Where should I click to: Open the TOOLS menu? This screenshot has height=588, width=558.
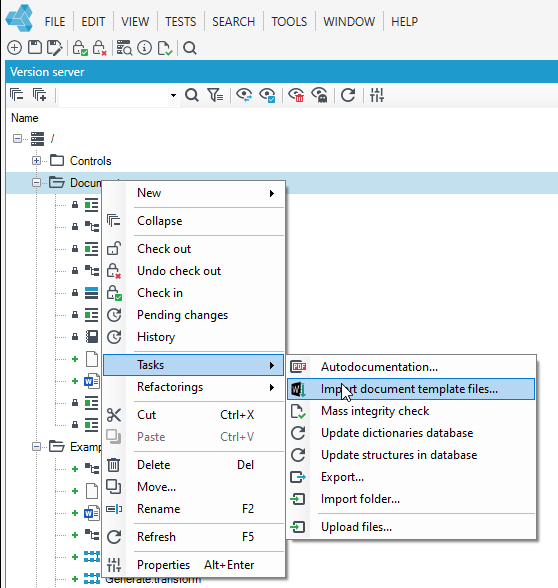(x=289, y=21)
